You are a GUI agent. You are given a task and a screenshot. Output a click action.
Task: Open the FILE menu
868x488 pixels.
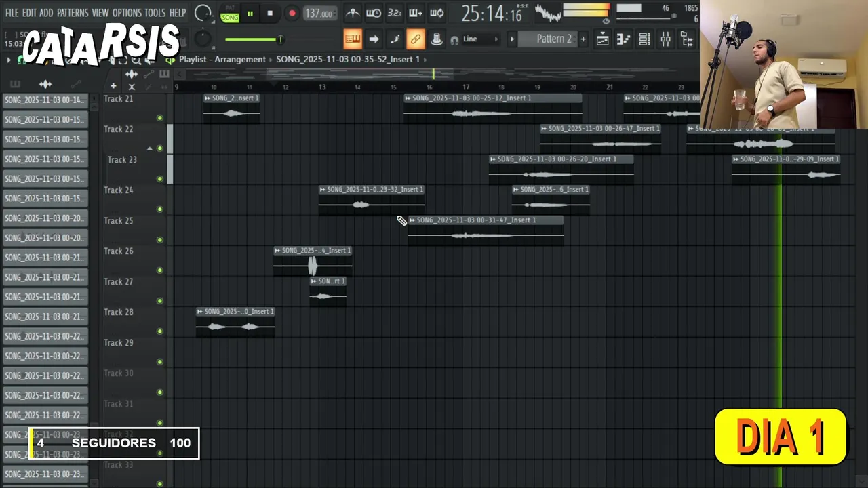click(12, 13)
